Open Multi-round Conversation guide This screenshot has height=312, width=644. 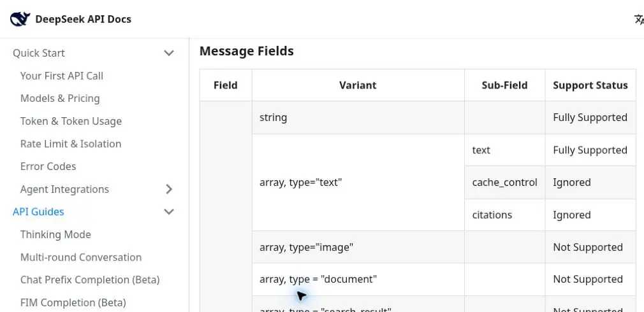pos(81,257)
